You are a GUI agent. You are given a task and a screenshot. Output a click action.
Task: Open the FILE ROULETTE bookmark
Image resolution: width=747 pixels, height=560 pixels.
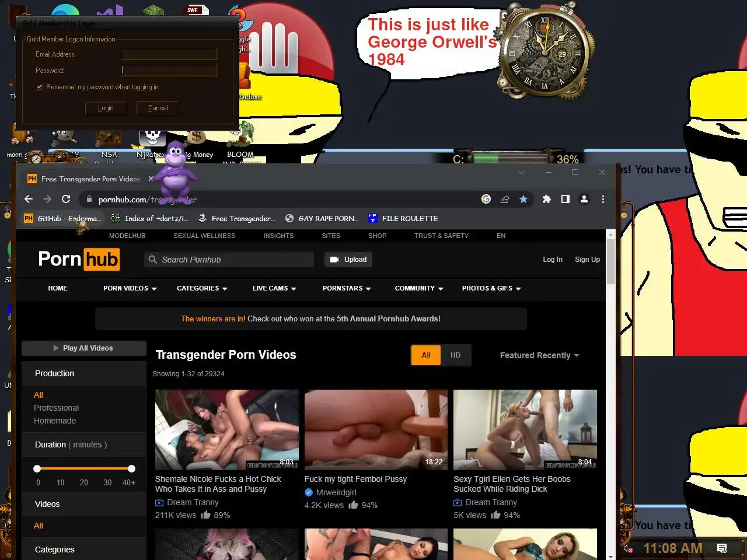point(403,218)
